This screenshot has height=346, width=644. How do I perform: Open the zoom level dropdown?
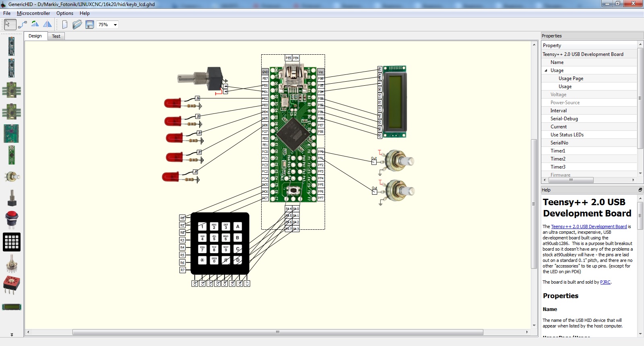pos(115,25)
